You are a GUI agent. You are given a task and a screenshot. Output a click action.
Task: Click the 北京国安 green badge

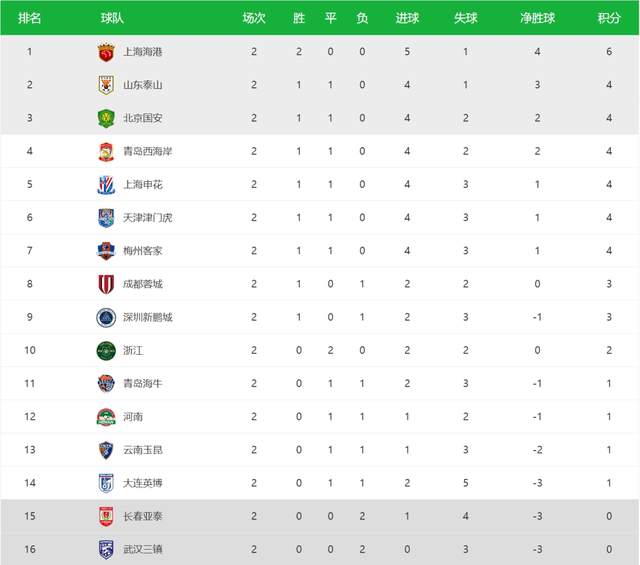[106, 118]
